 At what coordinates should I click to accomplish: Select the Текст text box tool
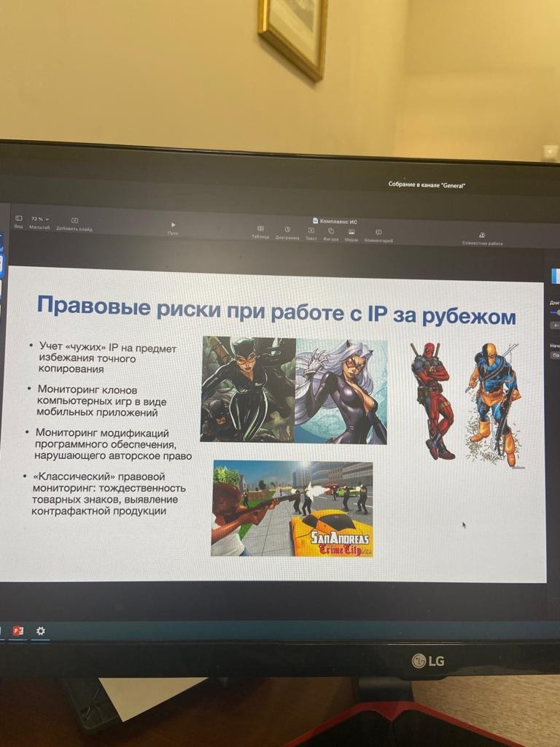(311, 231)
